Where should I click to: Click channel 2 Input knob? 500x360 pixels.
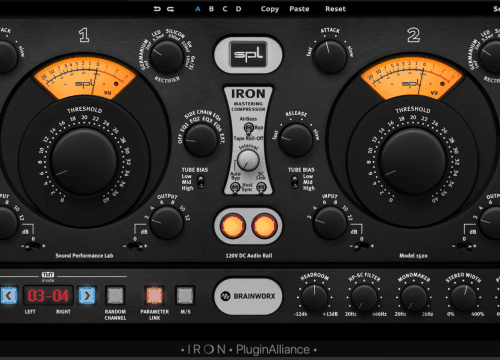tap(330, 223)
